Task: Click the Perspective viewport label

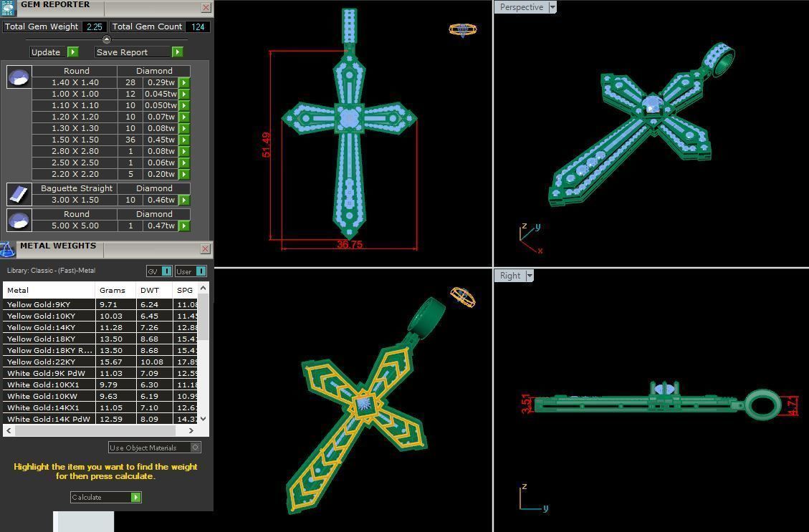Action: (x=522, y=7)
